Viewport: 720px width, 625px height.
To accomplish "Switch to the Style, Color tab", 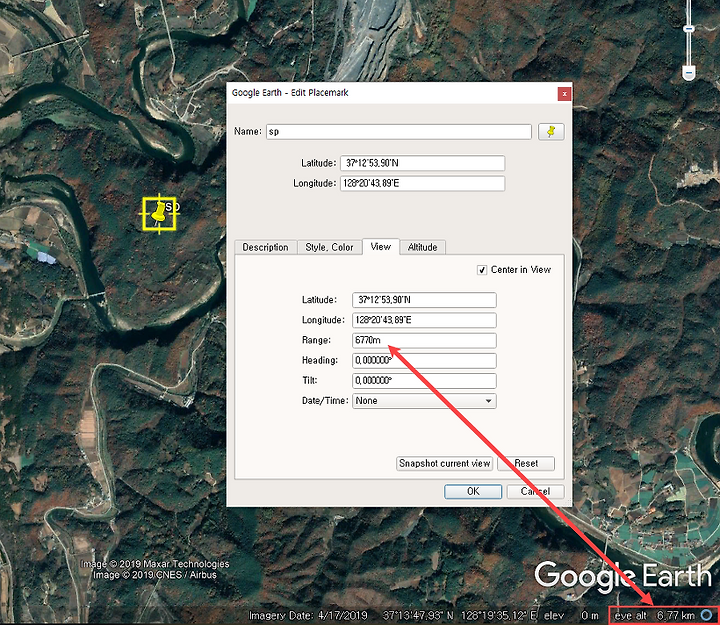I will 329,248.
